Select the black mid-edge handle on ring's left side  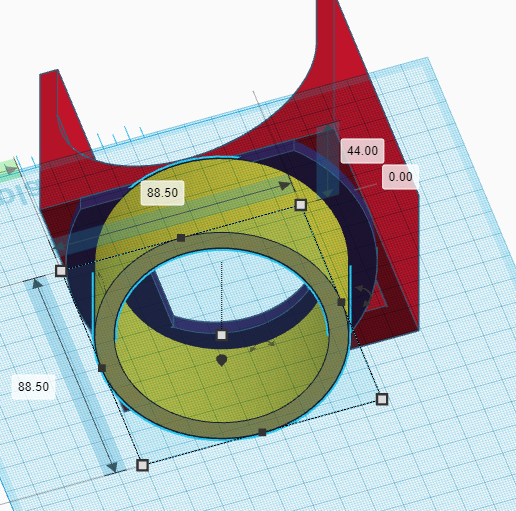tap(102, 368)
